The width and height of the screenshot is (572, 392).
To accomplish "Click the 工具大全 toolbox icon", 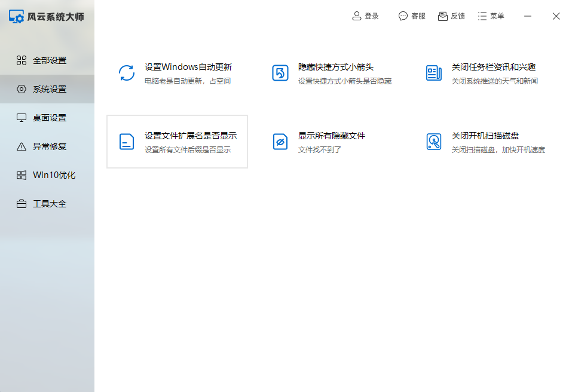I will (x=22, y=203).
